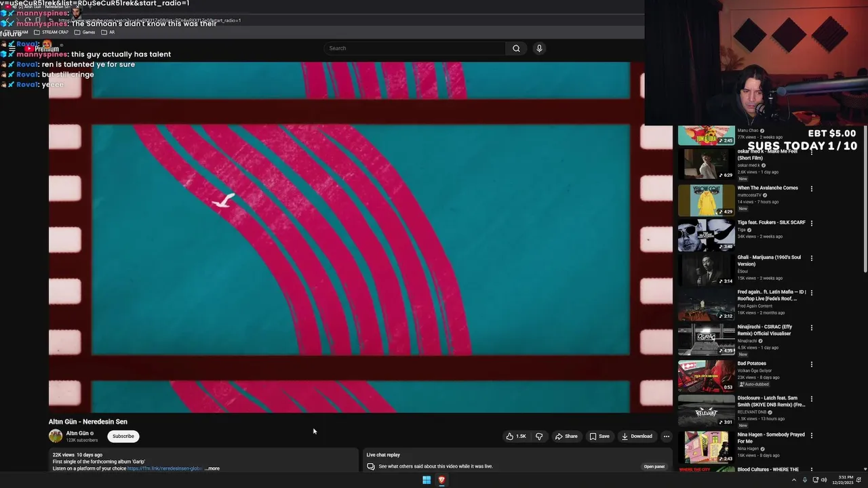Click RELEVANT DNB channel name
The width and height of the screenshot is (868, 488).
tap(753, 411)
